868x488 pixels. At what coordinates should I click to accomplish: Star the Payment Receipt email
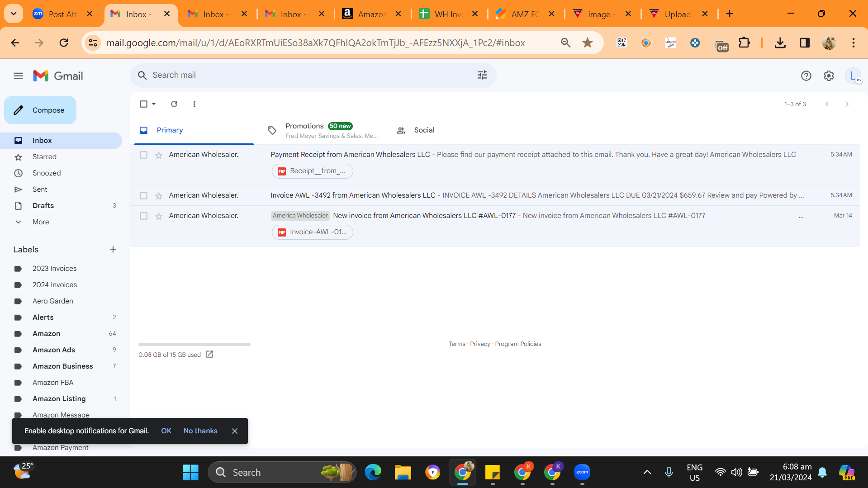point(159,155)
